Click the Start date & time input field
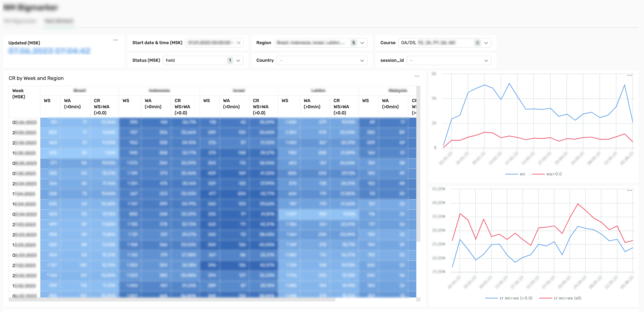Screen dimensions: 644x312 (210, 43)
